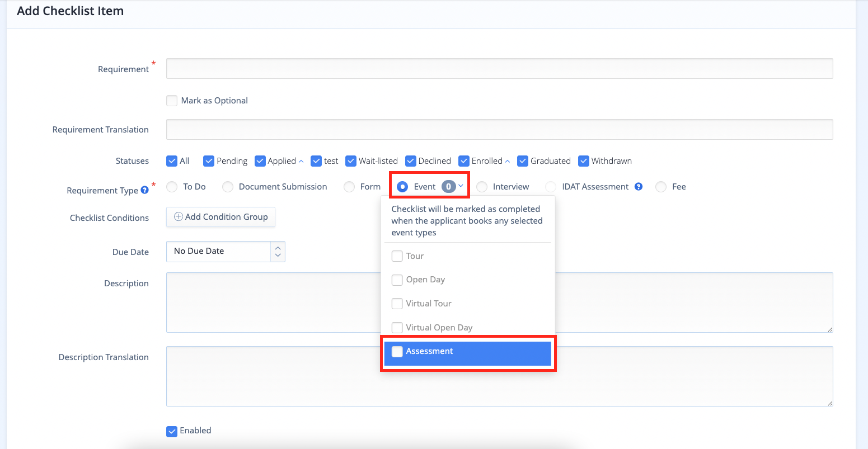Check the Assessment event type
The height and width of the screenshot is (449, 868).
[397, 352]
